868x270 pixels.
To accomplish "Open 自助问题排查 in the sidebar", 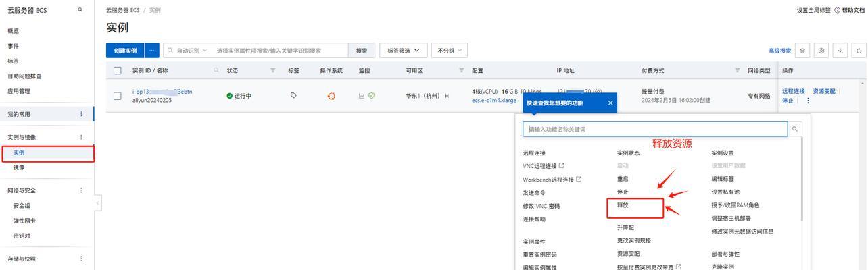I will pos(24,76).
